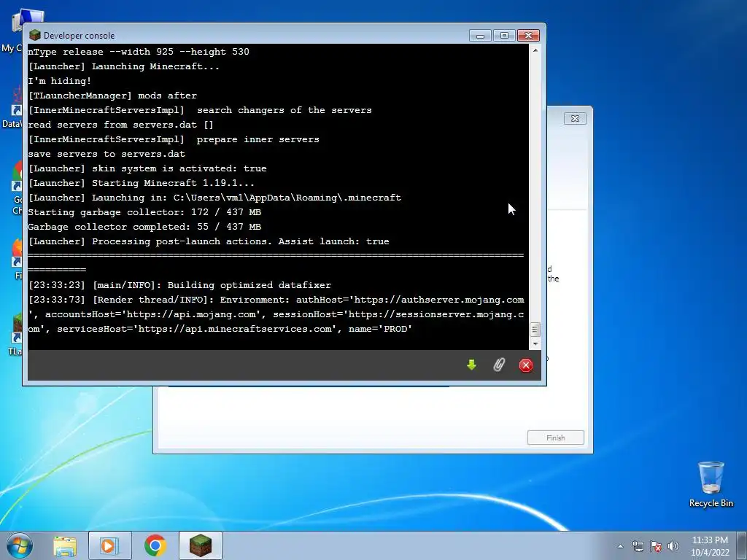Click 'Garbage collector completed: 55 / 437 MB'

[145, 227]
